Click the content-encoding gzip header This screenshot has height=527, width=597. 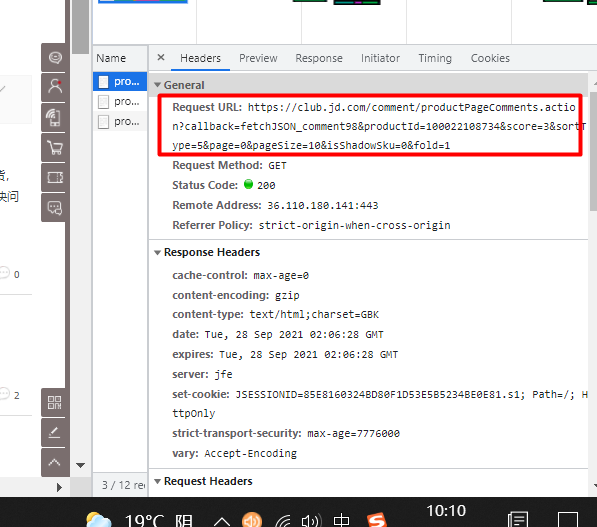coord(236,295)
